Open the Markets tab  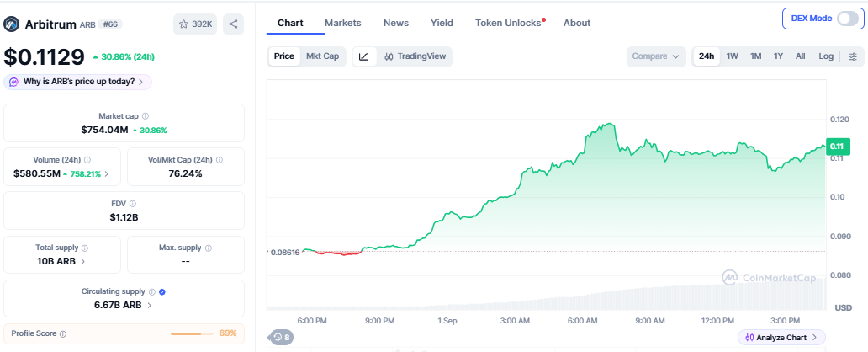click(342, 24)
